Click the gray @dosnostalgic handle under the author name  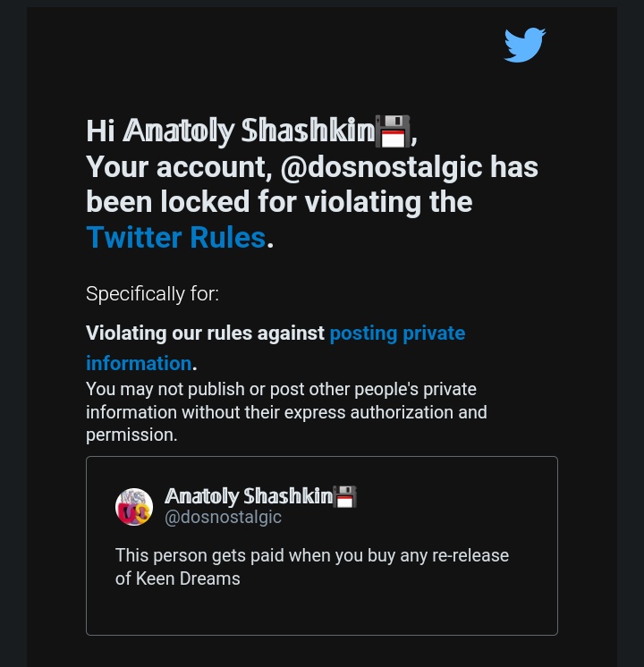point(223,518)
